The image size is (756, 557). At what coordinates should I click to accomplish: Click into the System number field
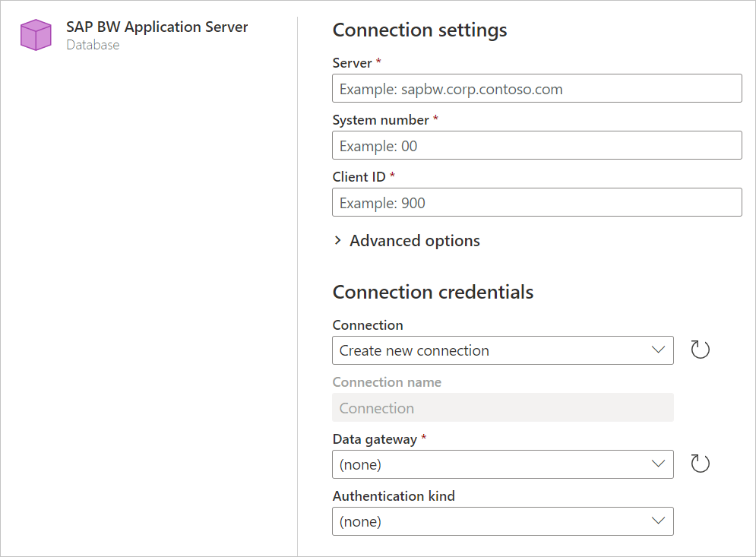pyautogui.click(x=536, y=146)
